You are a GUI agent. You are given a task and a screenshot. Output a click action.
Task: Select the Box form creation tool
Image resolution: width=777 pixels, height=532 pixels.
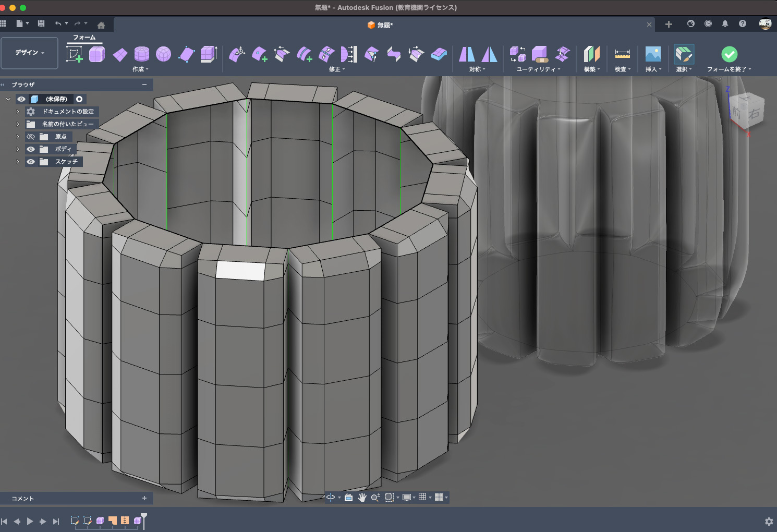tap(97, 54)
